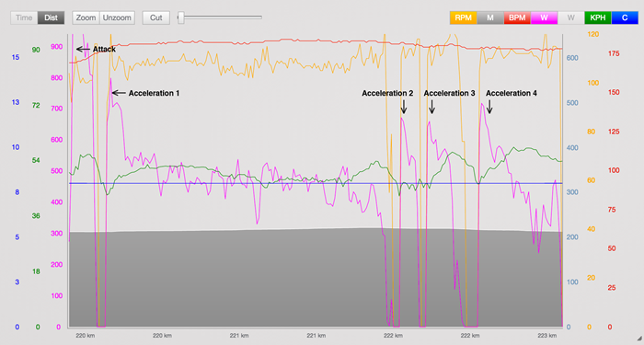Click the Unzoom button

[117, 17]
